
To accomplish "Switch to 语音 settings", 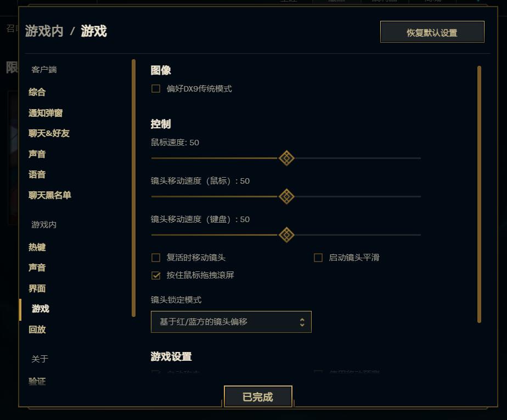I will pos(37,174).
